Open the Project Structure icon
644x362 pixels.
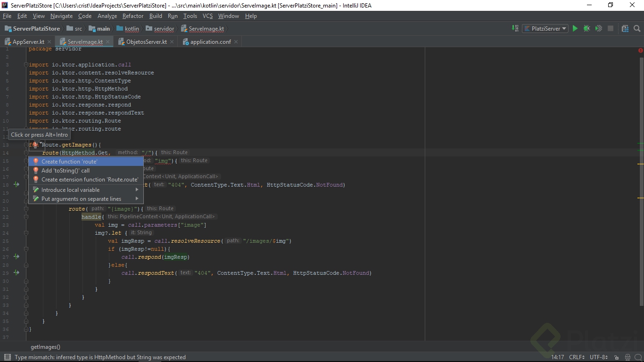[x=625, y=29]
